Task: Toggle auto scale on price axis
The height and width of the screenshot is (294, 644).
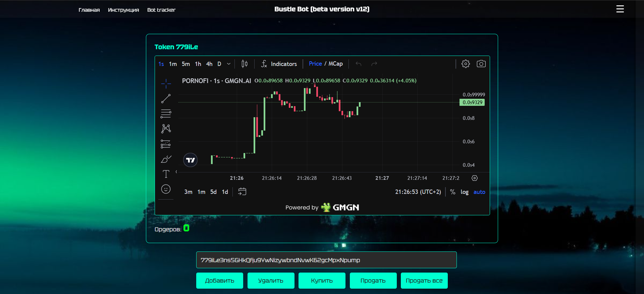Action: tap(479, 192)
